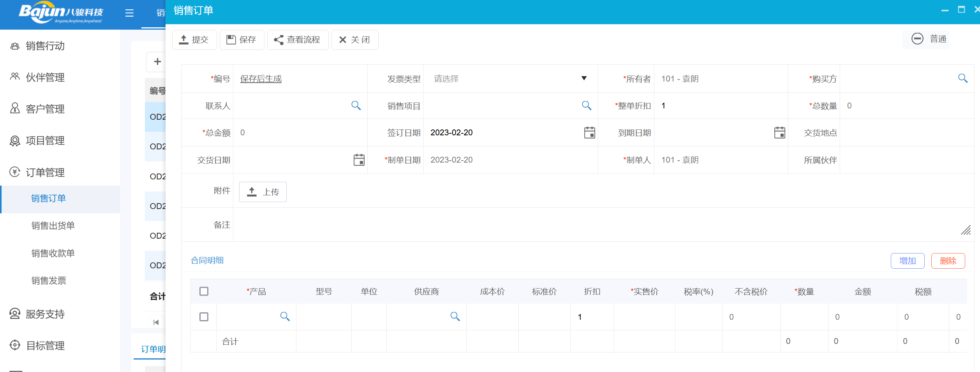Search for a 联系人 contact
The image size is (980, 372).
356,105
